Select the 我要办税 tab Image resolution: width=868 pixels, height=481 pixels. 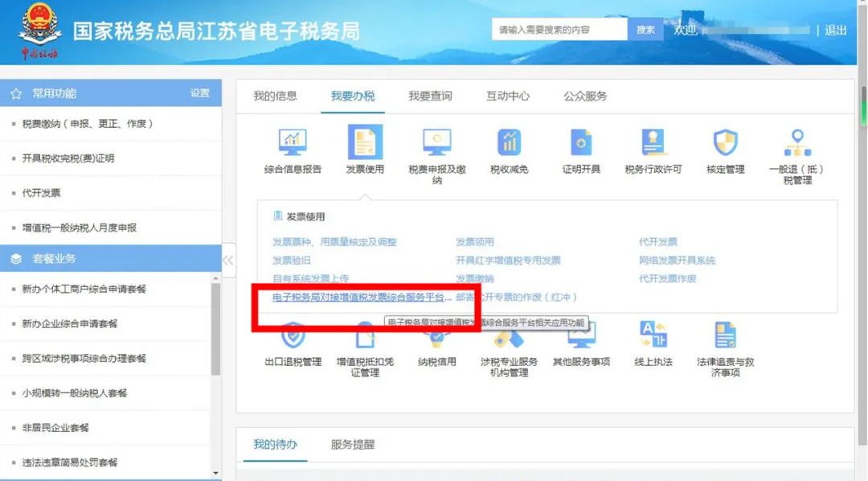coord(353,97)
